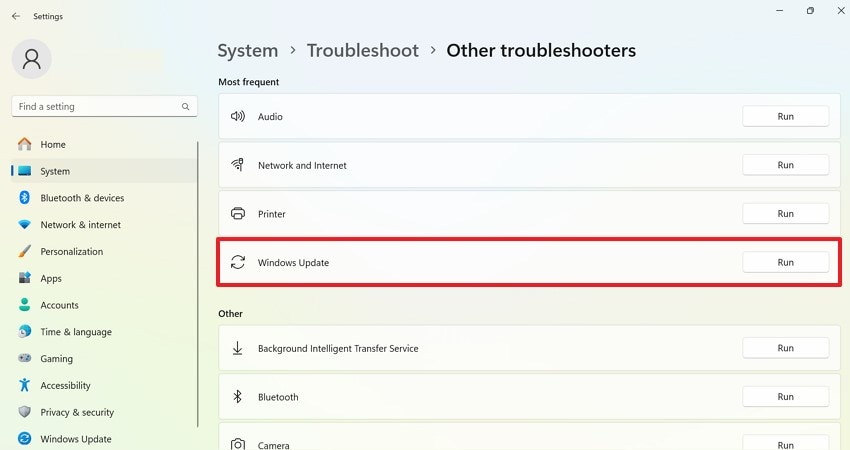Run the Windows Update troubleshooter
Screen dimensions: 850x450
[x=785, y=262]
